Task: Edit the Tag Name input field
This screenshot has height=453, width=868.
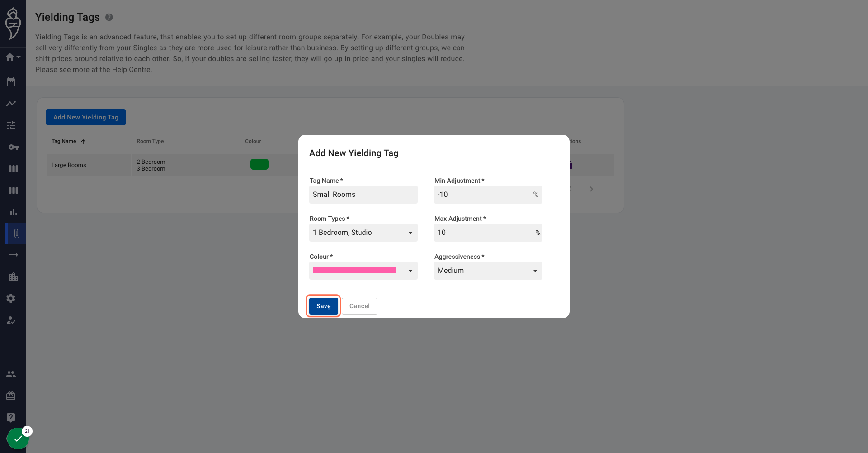Action: 363,195
